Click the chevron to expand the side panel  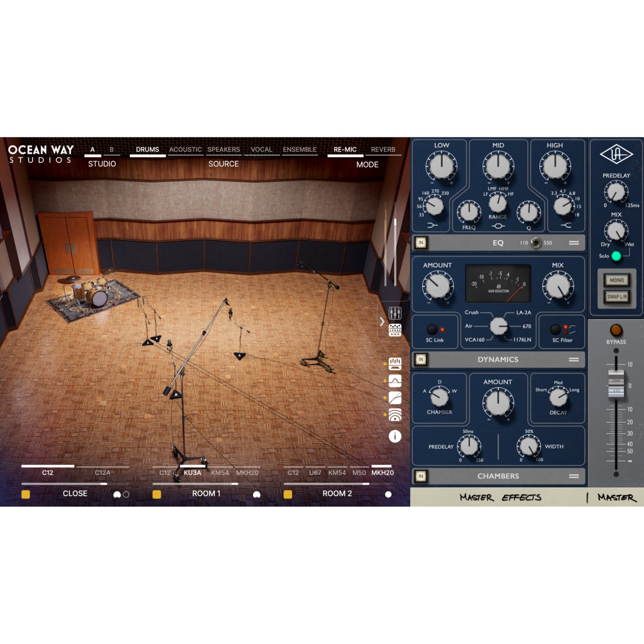click(382, 321)
